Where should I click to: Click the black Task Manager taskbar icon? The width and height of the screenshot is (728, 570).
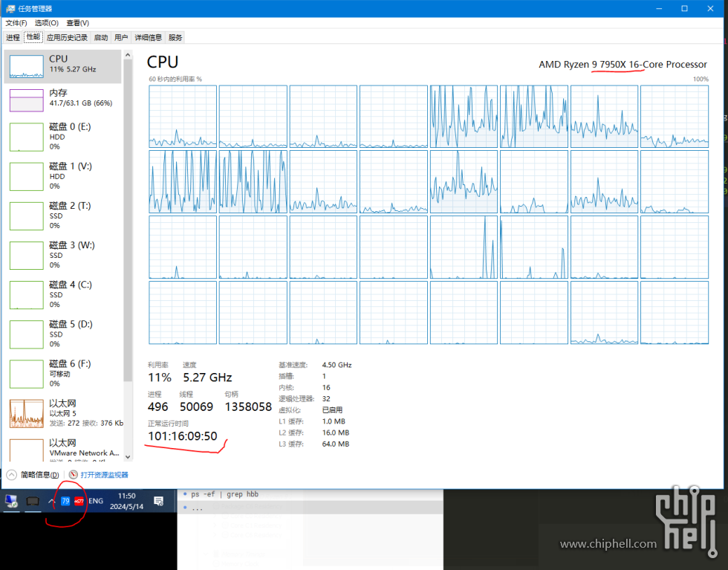point(33,501)
